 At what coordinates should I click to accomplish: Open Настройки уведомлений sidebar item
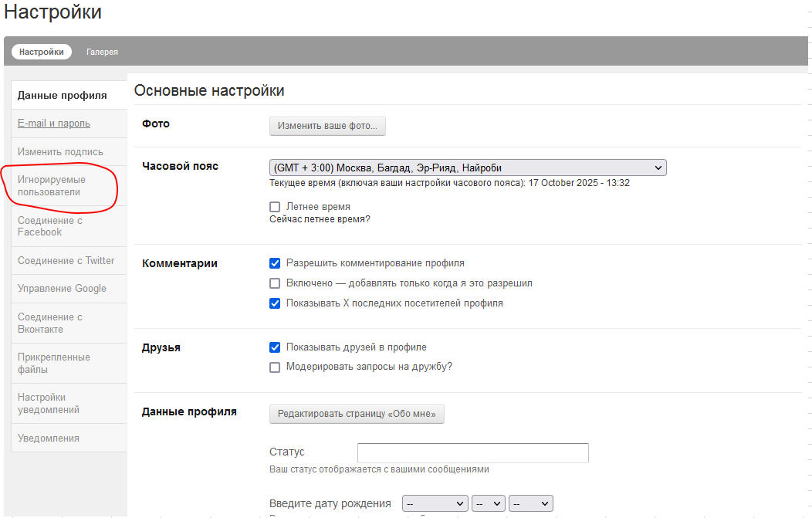coord(49,404)
